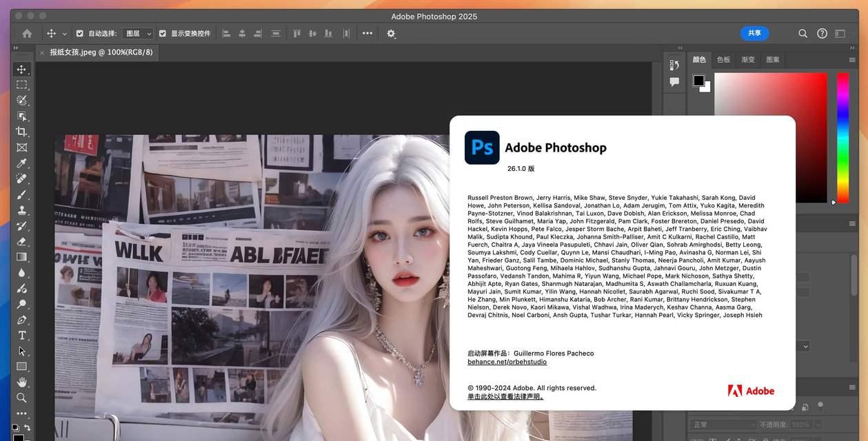Pick a color in the red color field

pos(771,138)
